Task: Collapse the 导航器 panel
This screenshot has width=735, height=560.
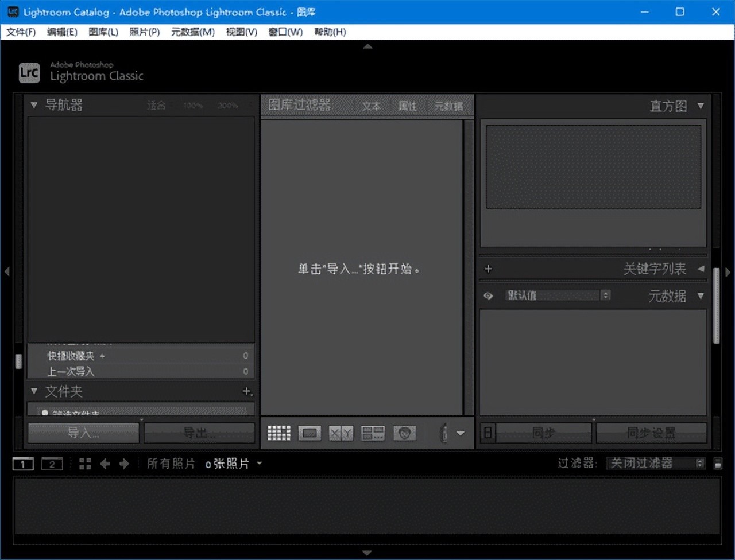Action: 34,105
